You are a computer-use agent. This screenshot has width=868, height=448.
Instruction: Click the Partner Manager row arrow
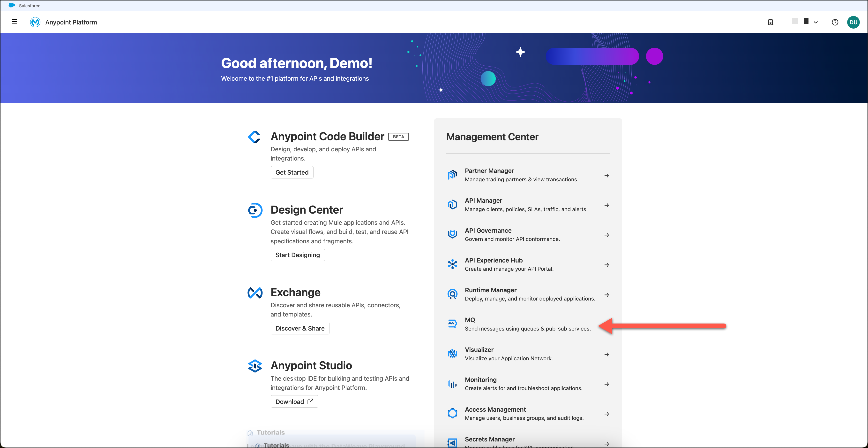point(606,175)
